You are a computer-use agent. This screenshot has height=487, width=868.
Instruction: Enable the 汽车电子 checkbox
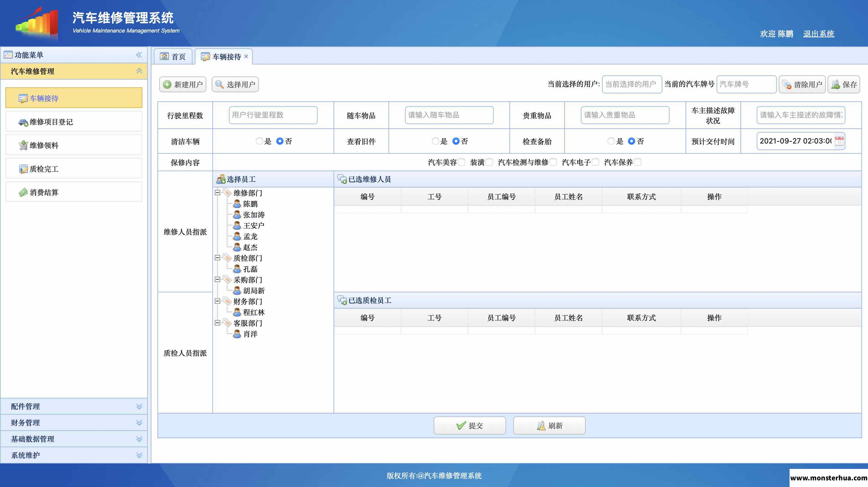tap(595, 162)
